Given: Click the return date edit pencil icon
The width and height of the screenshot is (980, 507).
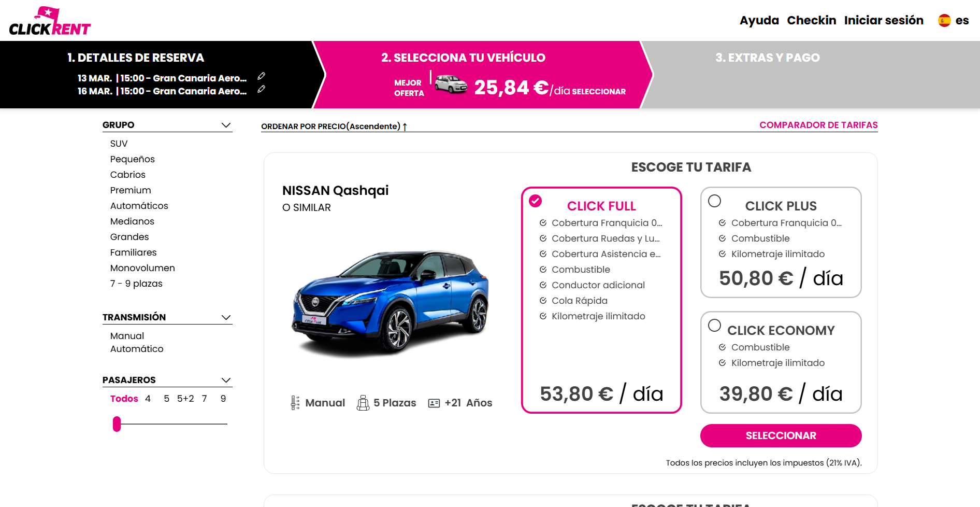Looking at the screenshot, I should [x=262, y=89].
